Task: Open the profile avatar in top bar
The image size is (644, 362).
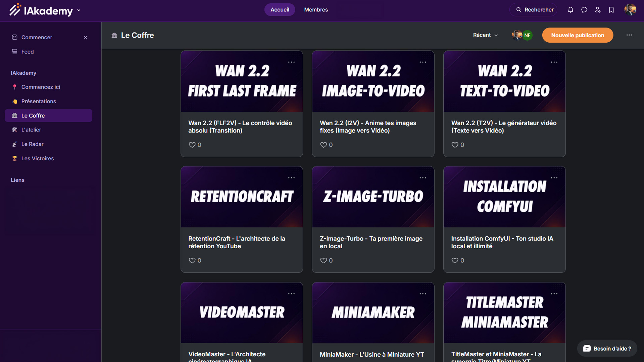Action: pos(630,10)
